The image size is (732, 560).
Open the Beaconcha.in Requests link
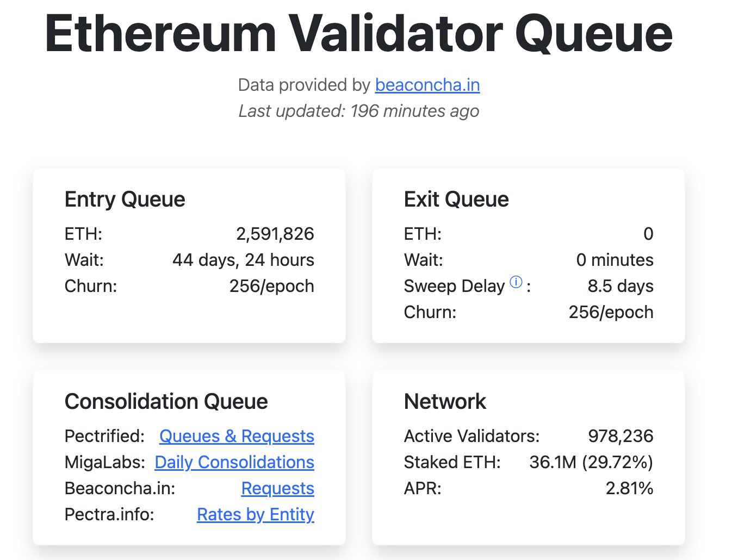[x=277, y=488]
